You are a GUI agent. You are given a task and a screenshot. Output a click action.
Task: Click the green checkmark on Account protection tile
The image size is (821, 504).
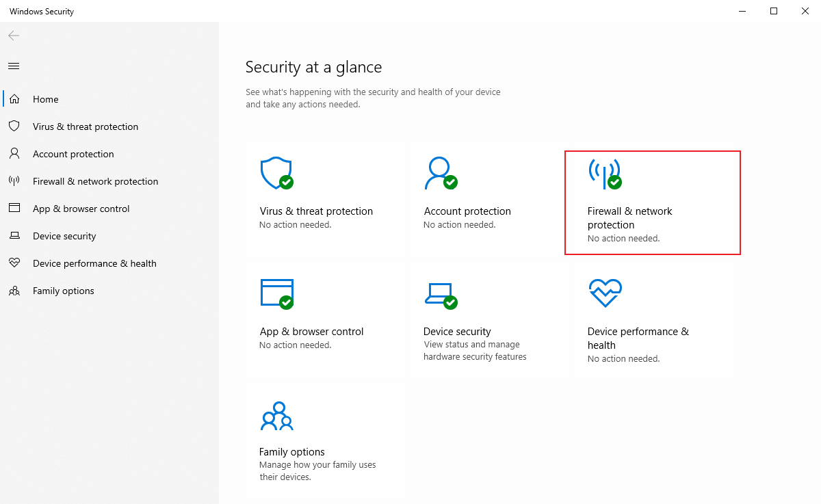coord(452,182)
